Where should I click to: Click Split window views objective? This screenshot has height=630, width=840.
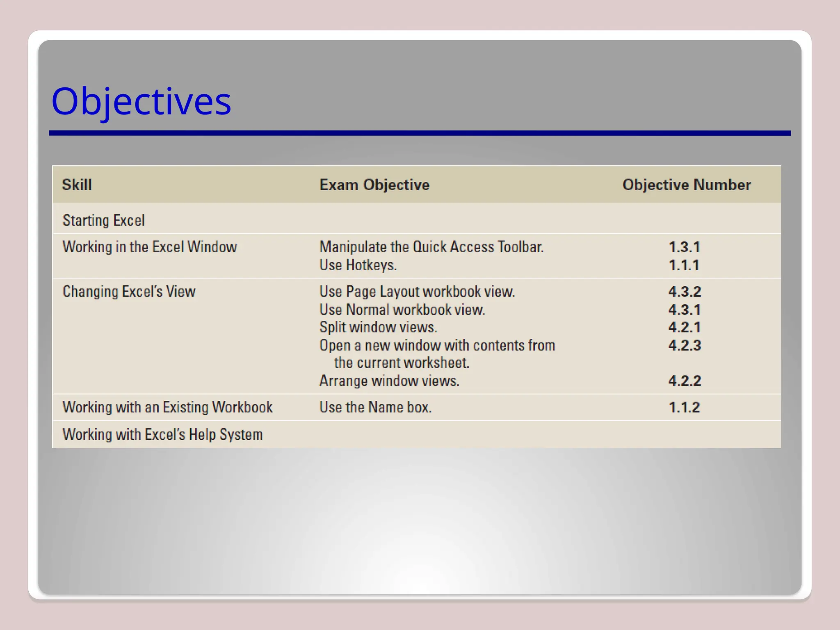(x=378, y=327)
